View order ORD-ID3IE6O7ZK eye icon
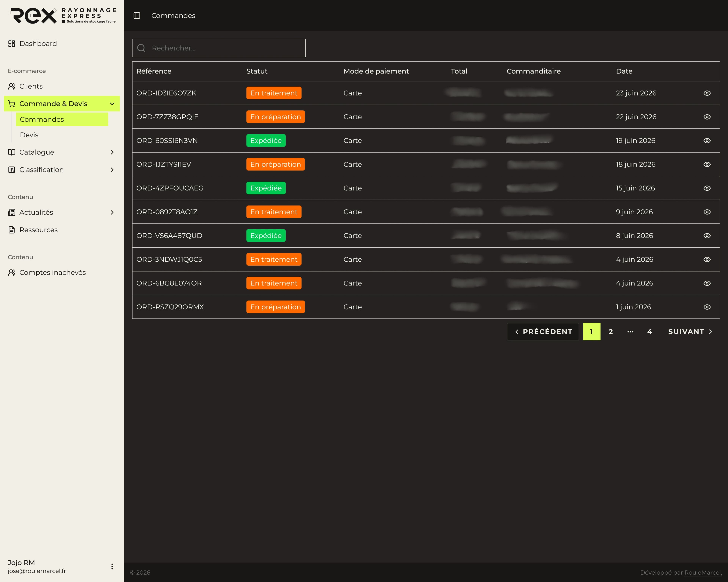Screen dimensions: 728x582 point(707,93)
